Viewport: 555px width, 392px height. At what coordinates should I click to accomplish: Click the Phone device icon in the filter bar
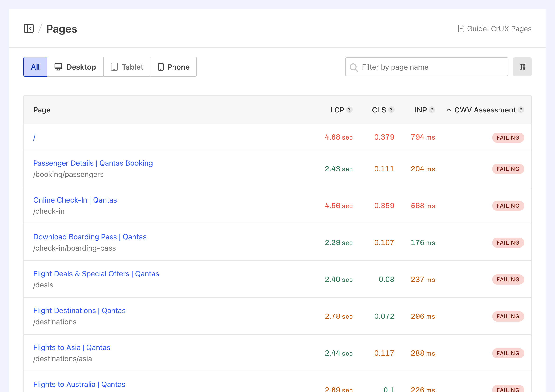(161, 67)
